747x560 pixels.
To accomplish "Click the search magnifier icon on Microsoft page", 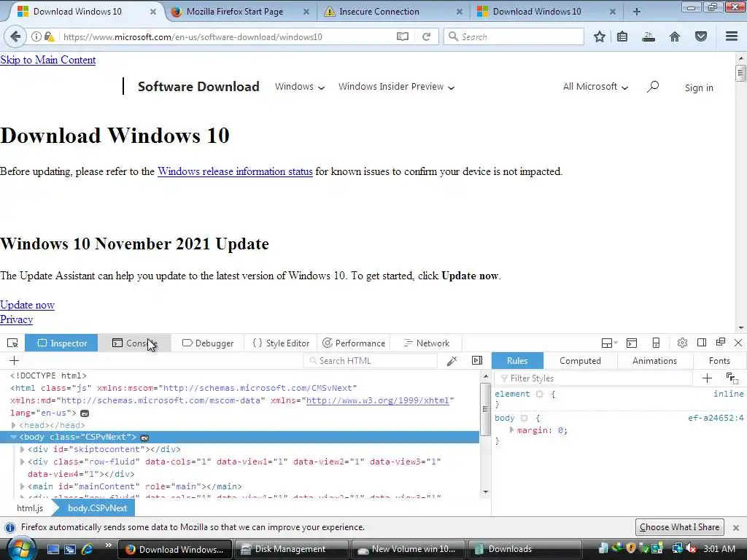I will [653, 87].
